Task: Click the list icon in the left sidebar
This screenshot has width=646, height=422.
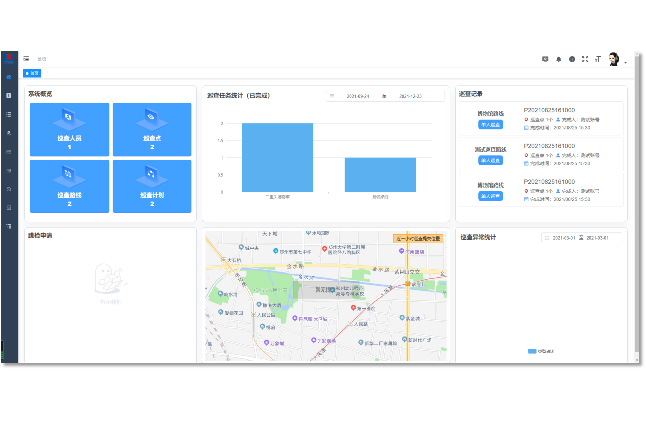Action: coord(9,114)
